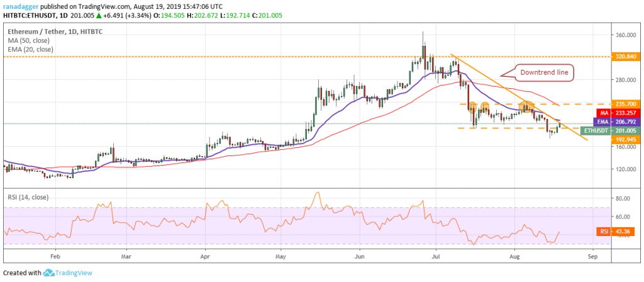
Task: Select the Jul label on time axis
Action: coord(436,257)
